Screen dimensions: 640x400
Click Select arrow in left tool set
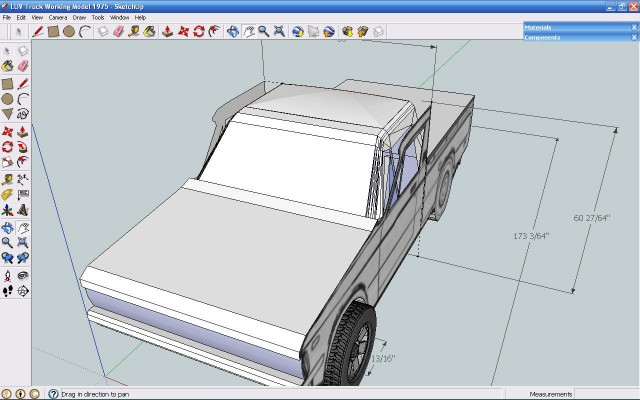7,51
